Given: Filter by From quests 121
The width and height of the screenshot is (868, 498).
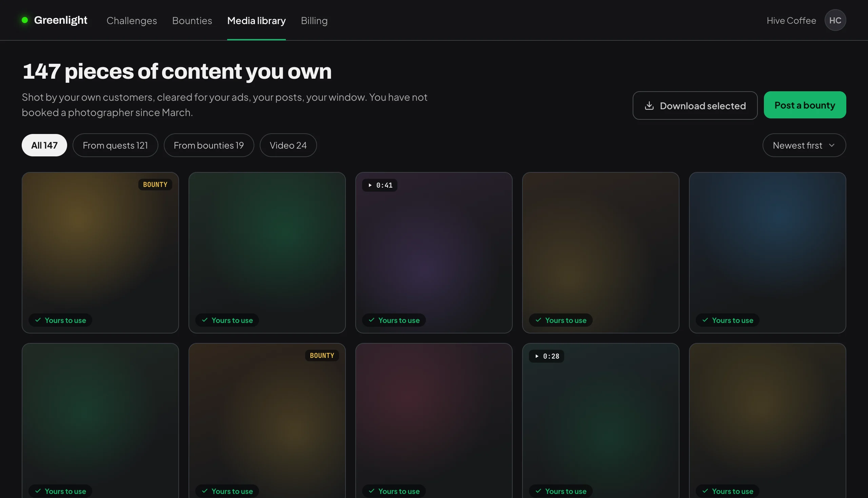Looking at the screenshot, I should tap(115, 146).
